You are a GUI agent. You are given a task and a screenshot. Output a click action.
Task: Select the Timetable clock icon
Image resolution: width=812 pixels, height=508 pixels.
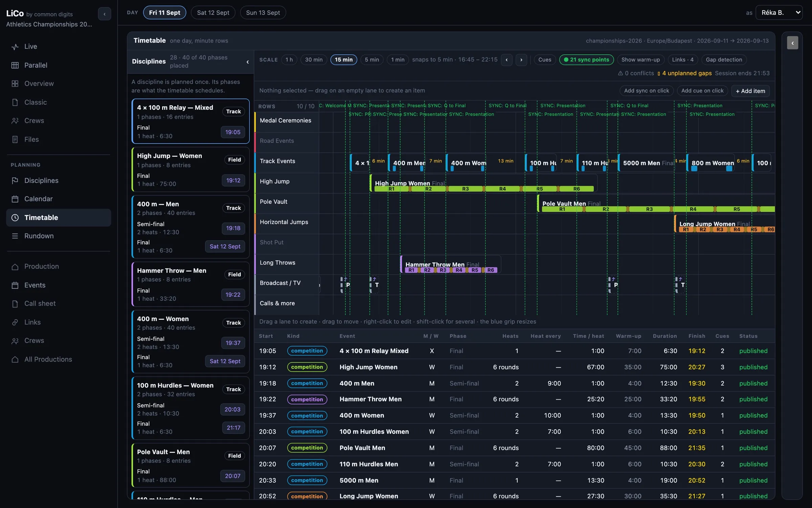[x=15, y=218]
